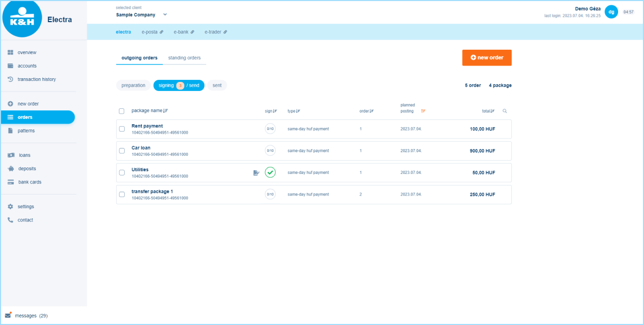Image resolution: width=644 pixels, height=325 pixels.
Task: Toggle the select-all packages checkbox
Action: [x=122, y=111]
